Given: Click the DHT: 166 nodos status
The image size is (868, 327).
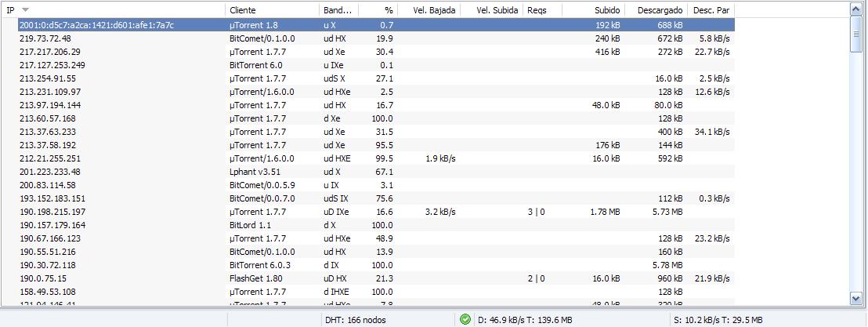Looking at the screenshot, I should (356, 319).
